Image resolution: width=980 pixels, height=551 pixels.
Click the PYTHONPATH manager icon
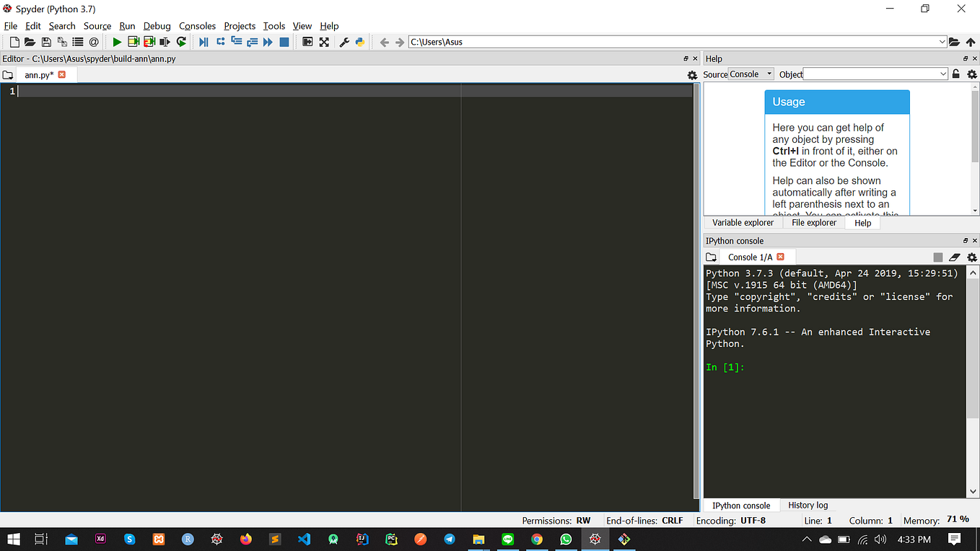point(360,41)
